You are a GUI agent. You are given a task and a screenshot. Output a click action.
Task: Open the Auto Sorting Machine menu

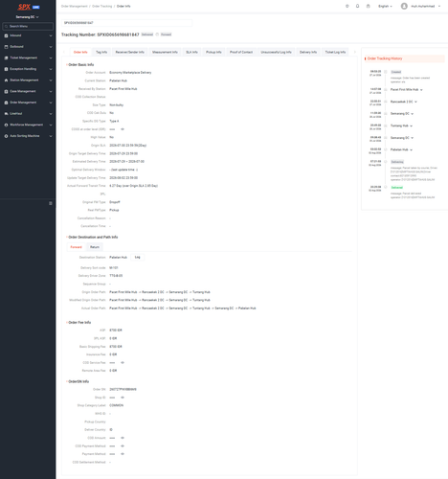click(28, 136)
